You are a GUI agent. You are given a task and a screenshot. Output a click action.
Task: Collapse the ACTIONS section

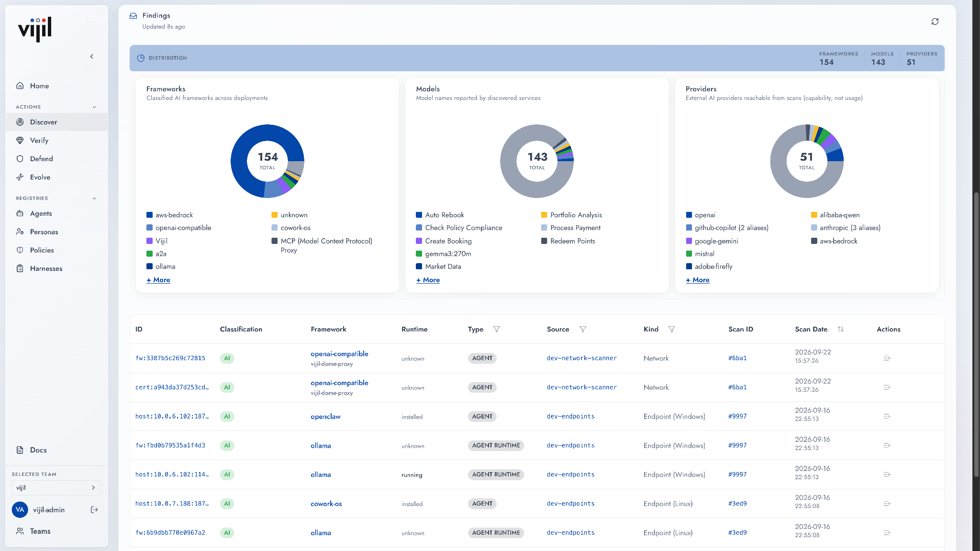[x=94, y=107]
